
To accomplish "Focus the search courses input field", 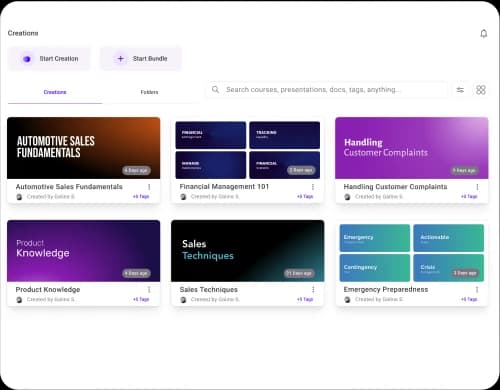I will (327, 90).
